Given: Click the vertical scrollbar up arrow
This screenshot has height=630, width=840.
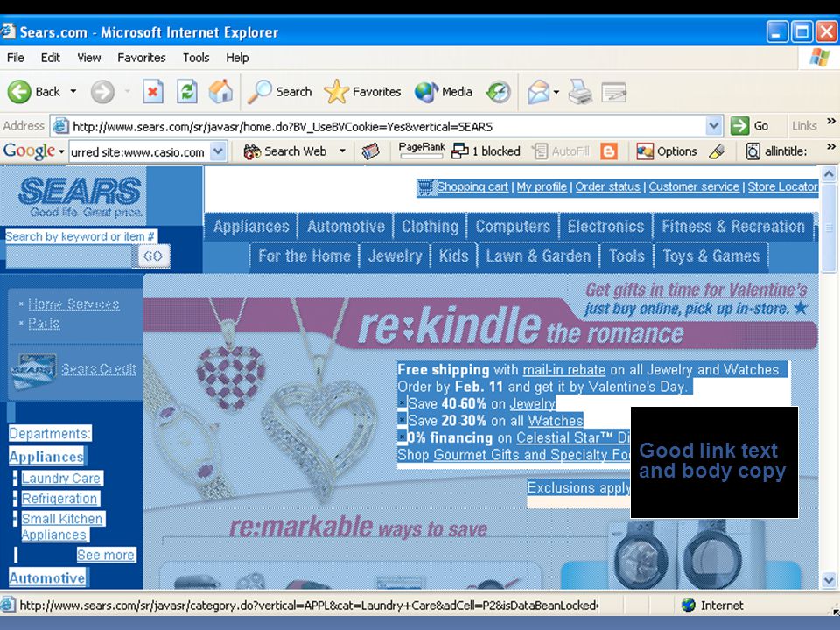Looking at the screenshot, I should 829,173.
